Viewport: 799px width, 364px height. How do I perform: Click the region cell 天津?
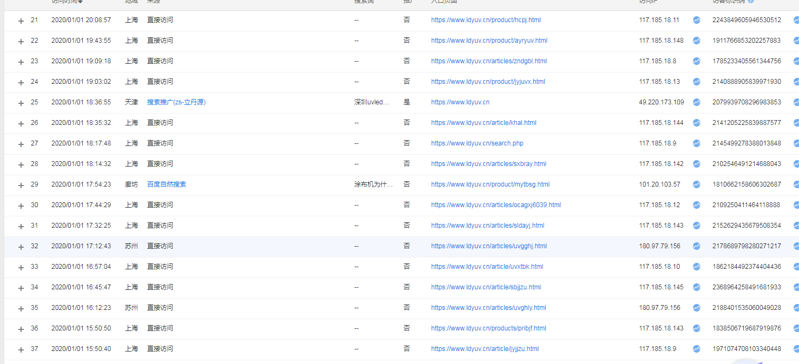(x=131, y=102)
